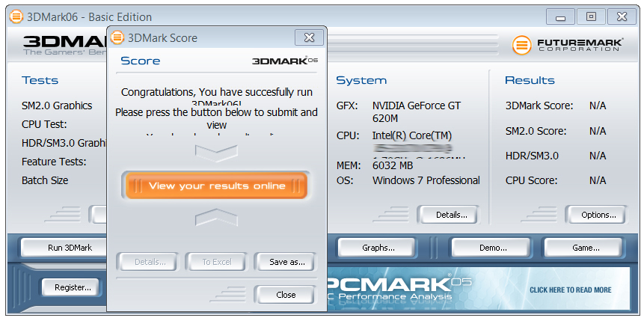Click the 3DMark06 logo in Score dialog
Screen dimensions: 644x321
[284, 61]
